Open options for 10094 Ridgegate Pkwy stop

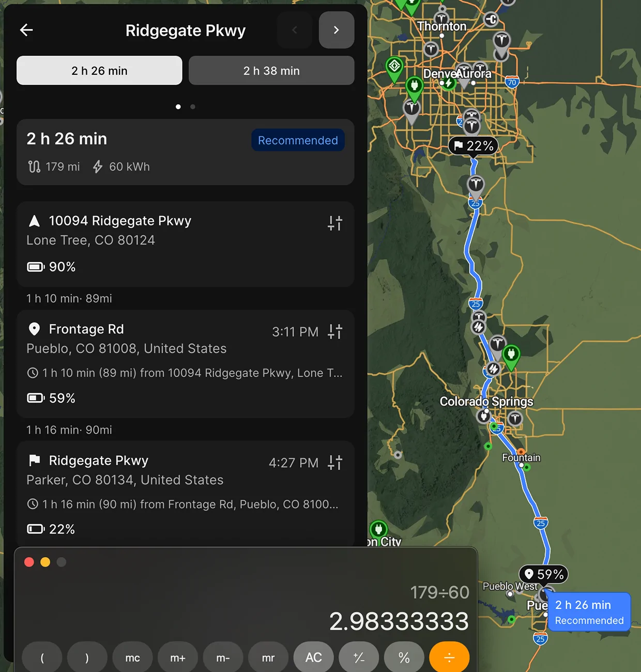point(335,223)
